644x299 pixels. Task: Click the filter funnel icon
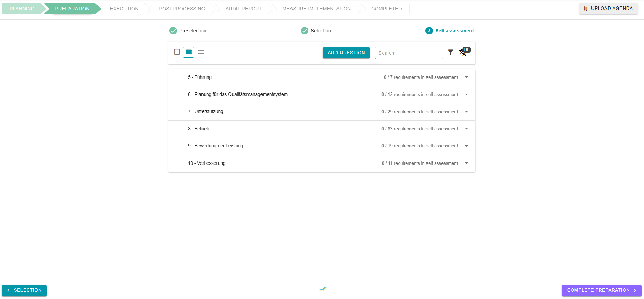point(450,53)
